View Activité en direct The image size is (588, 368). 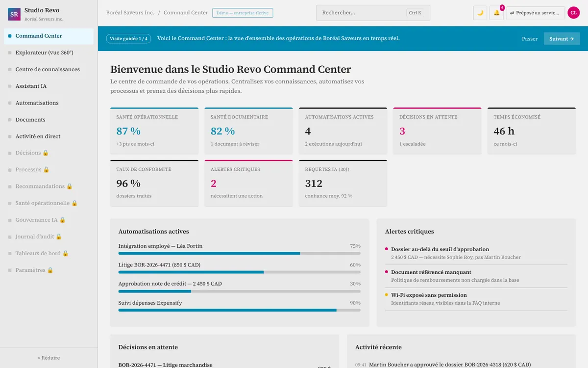pyautogui.click(x=49, y=136)
